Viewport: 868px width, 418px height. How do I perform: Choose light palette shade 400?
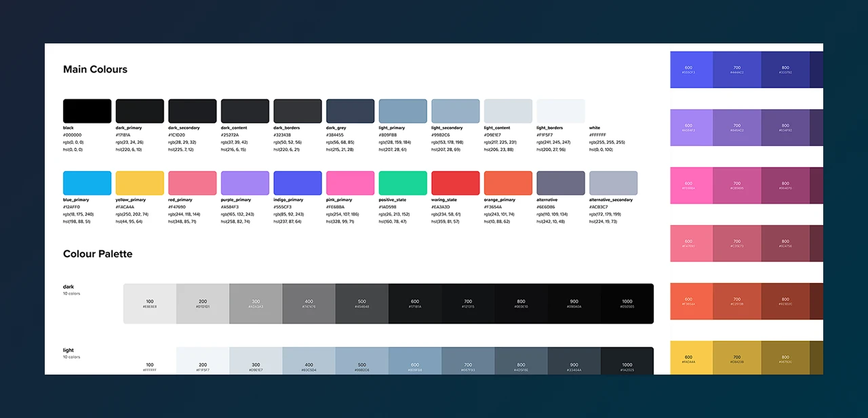[x=309, y=361]
